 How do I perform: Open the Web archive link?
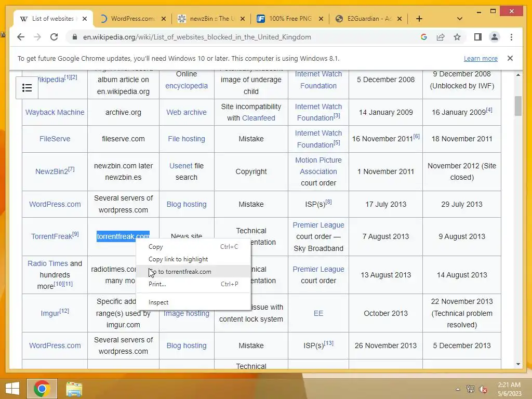coord(187,112)
